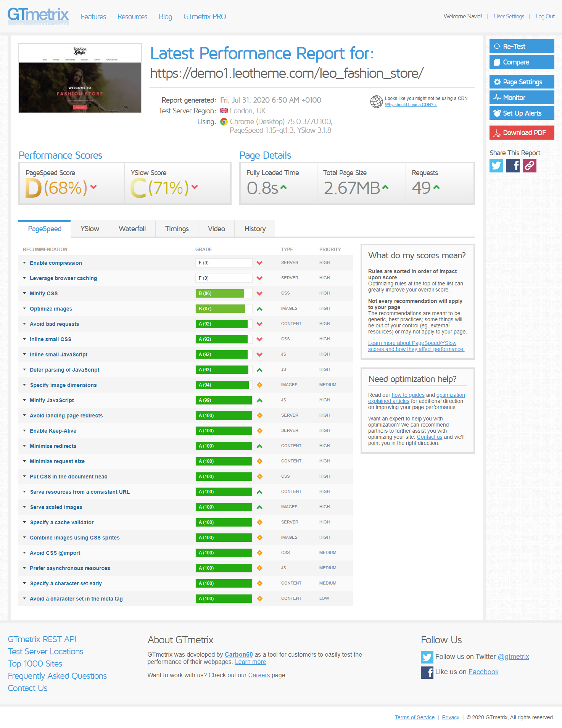Click the Monitor button
562x728 pixels.
522,98
